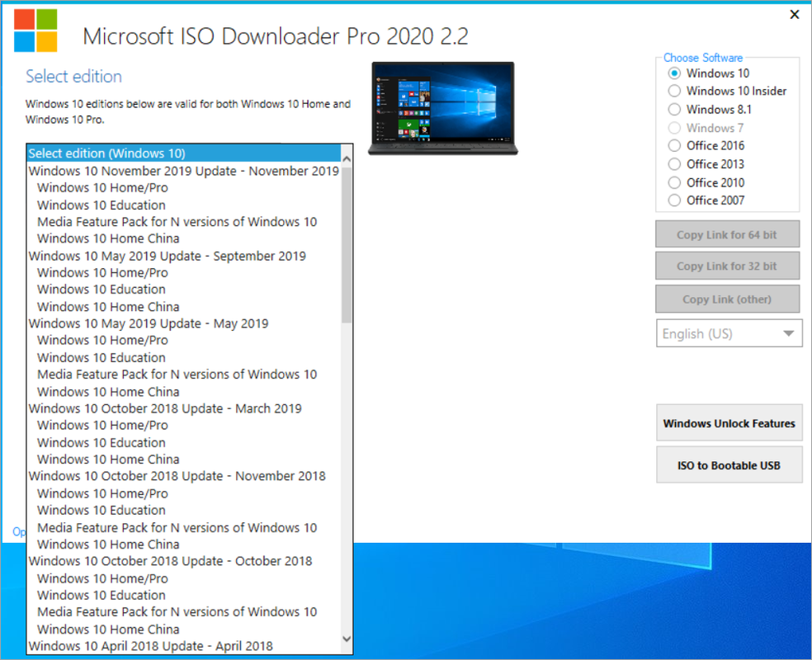Image resolution: width=812 pixels, height=660 pixels.
Task: Select the Windows 10 radio button
Action: pyautogui.click(x=673, y=73)
